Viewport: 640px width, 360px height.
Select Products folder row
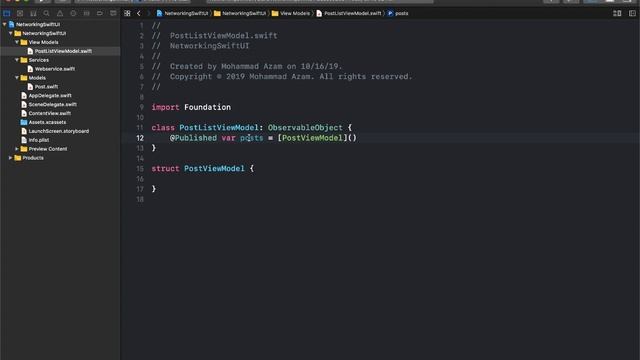(x=60, y=158)
